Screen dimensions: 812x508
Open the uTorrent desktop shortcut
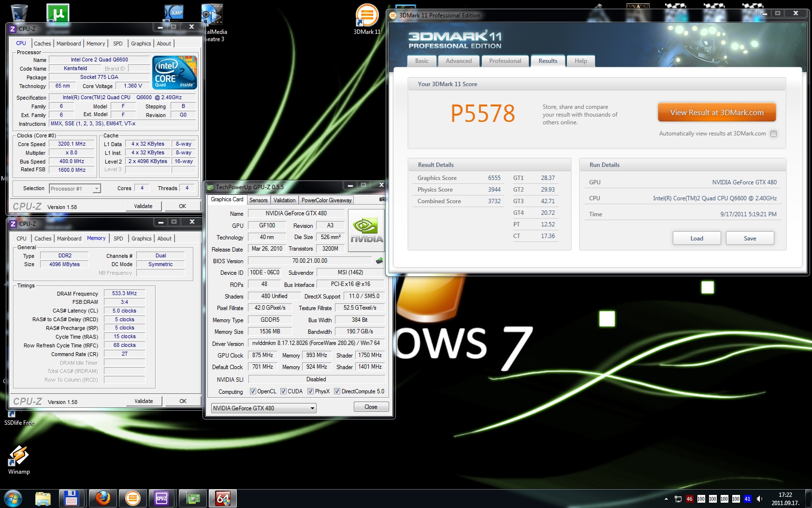click(x=58, y=13)
